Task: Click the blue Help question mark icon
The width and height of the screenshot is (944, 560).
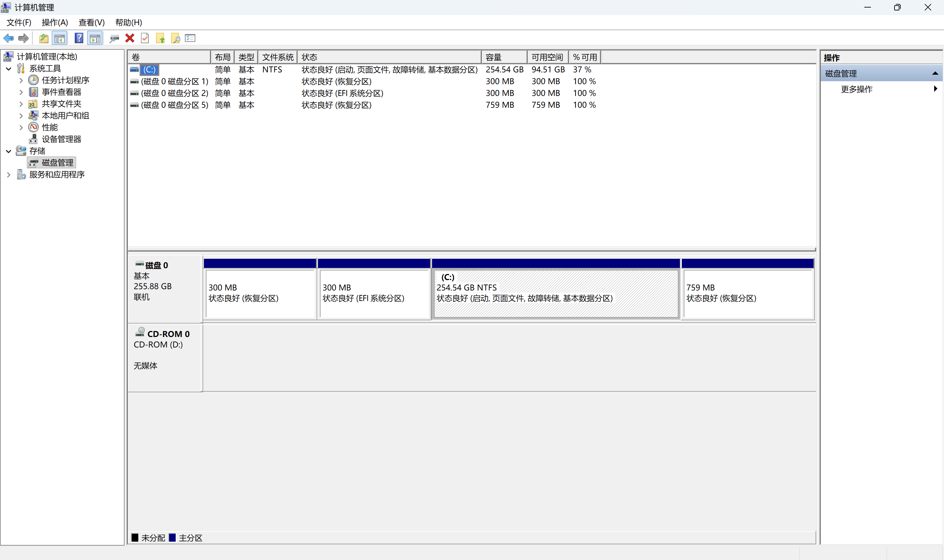Action: coord(79,38)
